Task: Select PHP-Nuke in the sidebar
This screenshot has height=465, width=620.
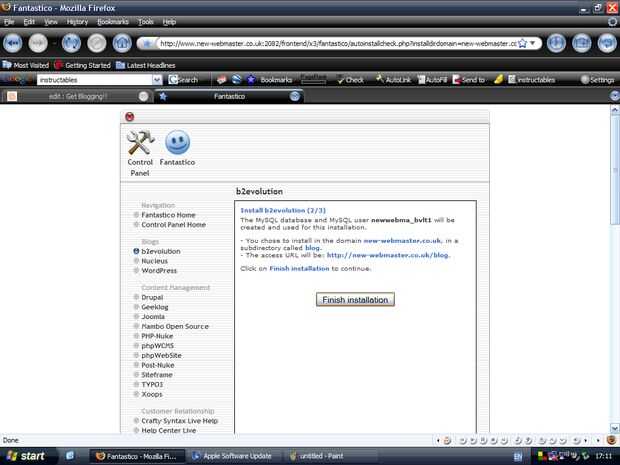Action: click(x=157, y=336)
